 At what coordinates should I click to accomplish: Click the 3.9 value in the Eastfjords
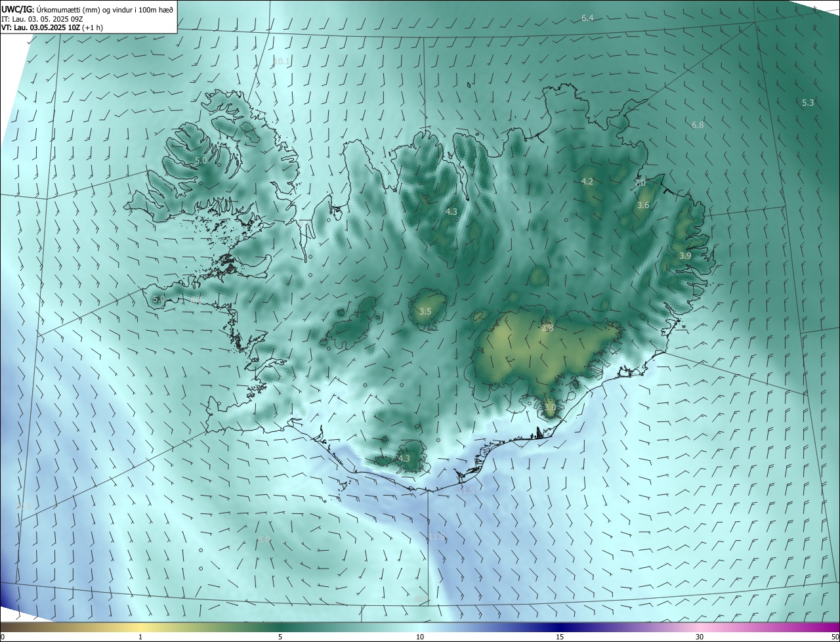click(685, 255)
